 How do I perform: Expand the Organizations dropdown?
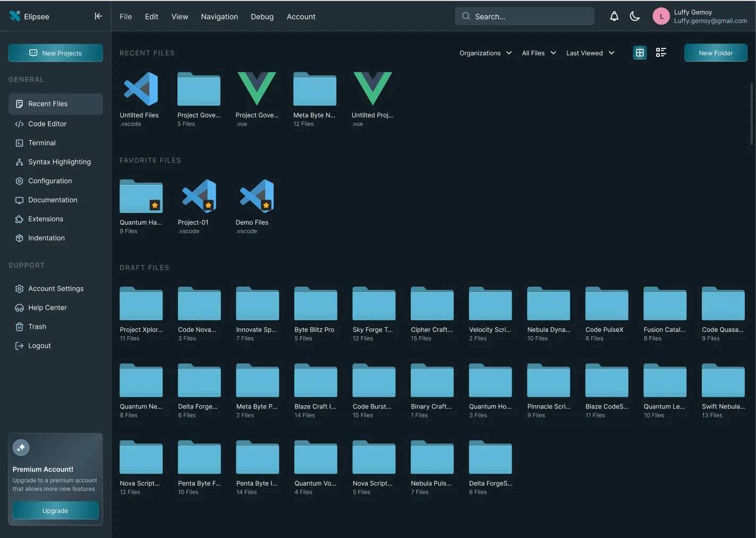tap(486, 53)
